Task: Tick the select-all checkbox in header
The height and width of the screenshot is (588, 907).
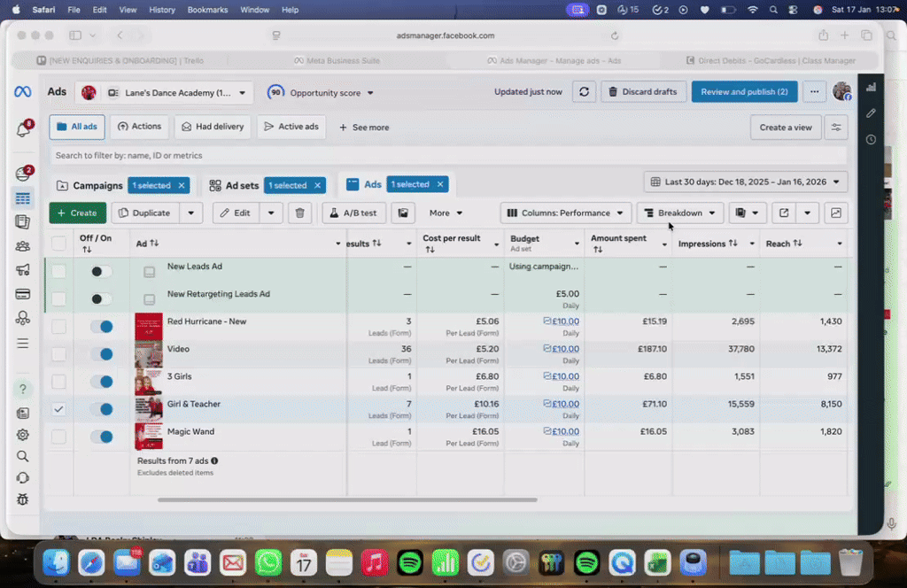Action: (x=58, y=244)
